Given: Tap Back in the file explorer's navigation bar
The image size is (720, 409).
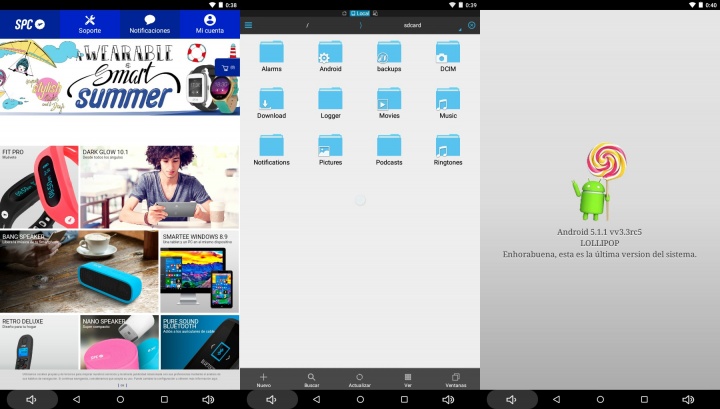Looking at the screenshot, I should point(316,400).
